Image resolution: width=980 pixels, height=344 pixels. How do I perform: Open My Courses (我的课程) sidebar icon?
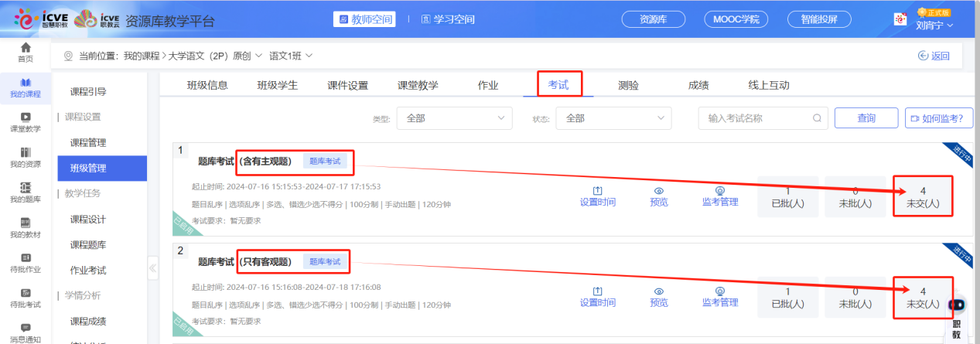[x=26, y=83]
